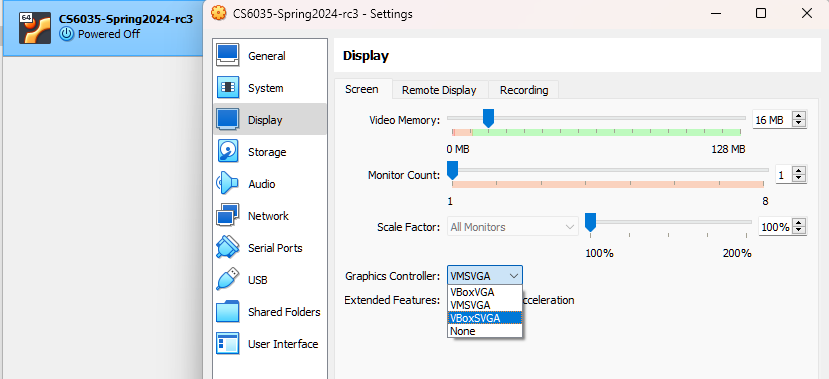
Task: Choose VBoxVGA from graphics controller list
Action: (x=485, y=292)
